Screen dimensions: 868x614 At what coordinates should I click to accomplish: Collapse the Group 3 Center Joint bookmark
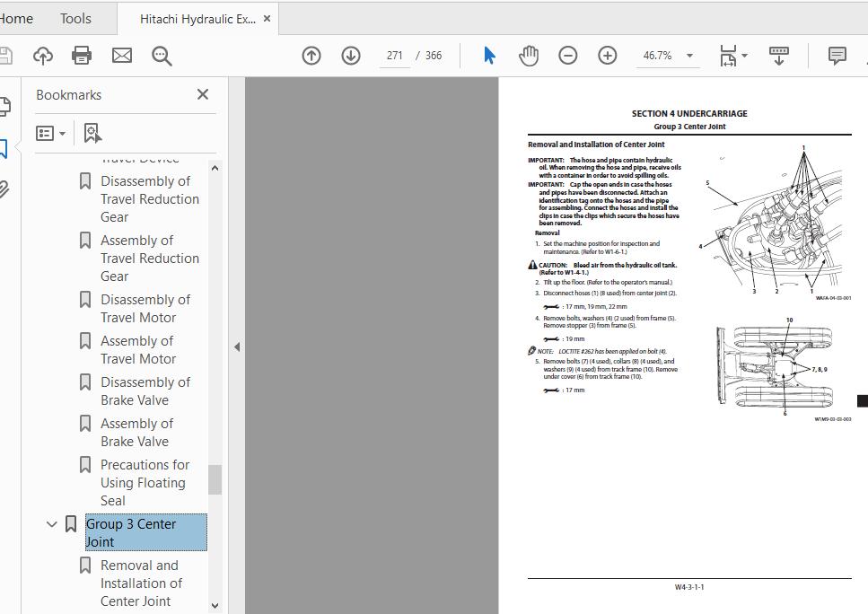click(x=51, y=523)
